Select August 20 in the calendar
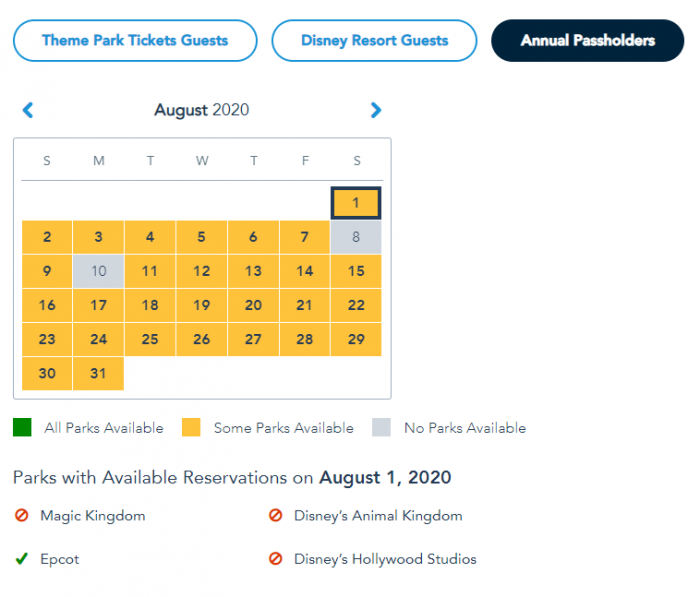The image size is (700, 597). tap(253, 305)
